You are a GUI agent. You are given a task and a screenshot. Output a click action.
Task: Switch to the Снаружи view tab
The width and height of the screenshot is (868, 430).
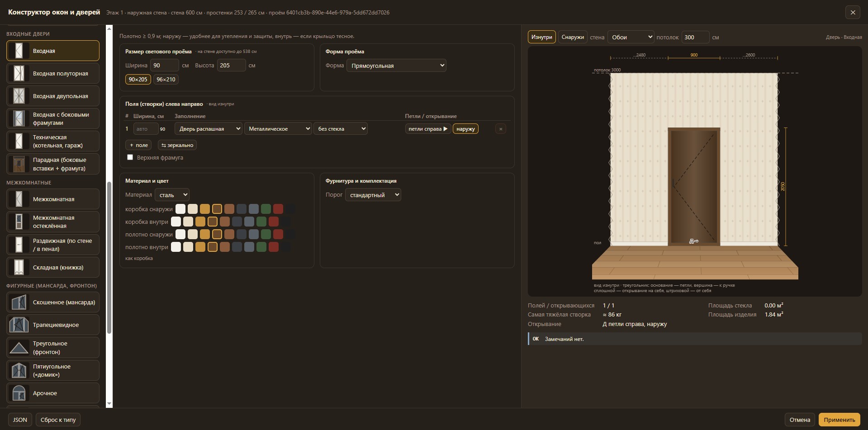pyautogui.click(x=572, y=37)
